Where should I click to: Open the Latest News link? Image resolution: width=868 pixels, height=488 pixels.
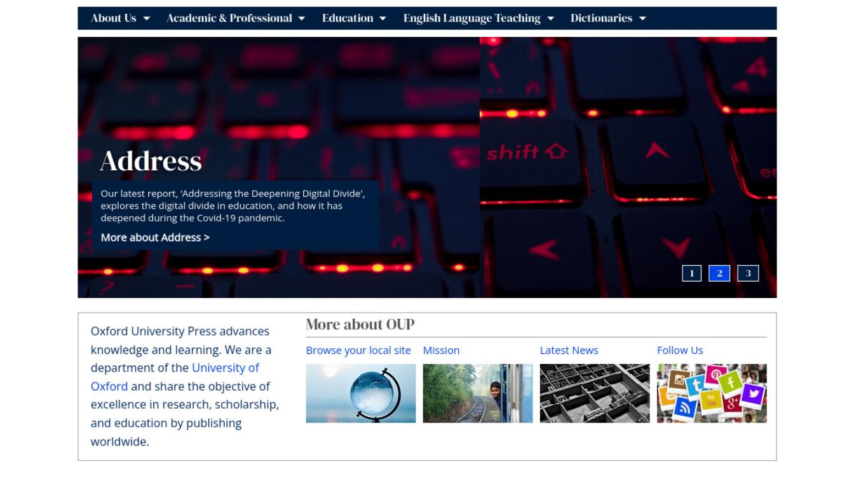(569, 350)
